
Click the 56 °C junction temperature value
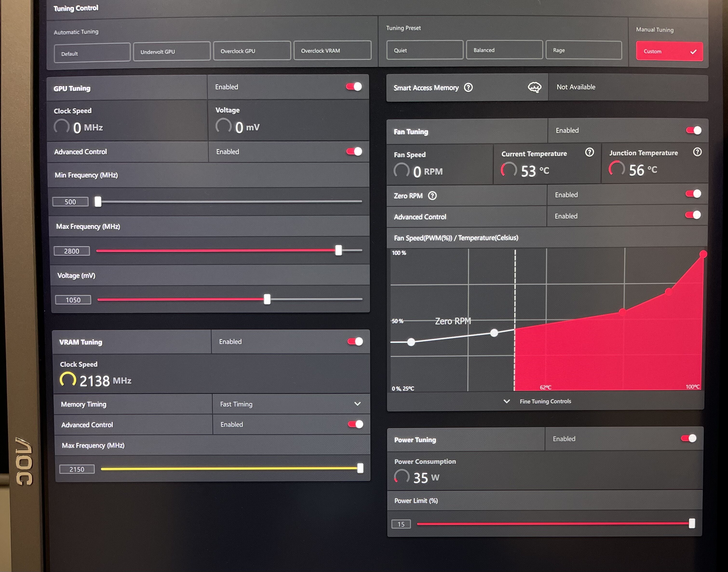tap(643, 170)
